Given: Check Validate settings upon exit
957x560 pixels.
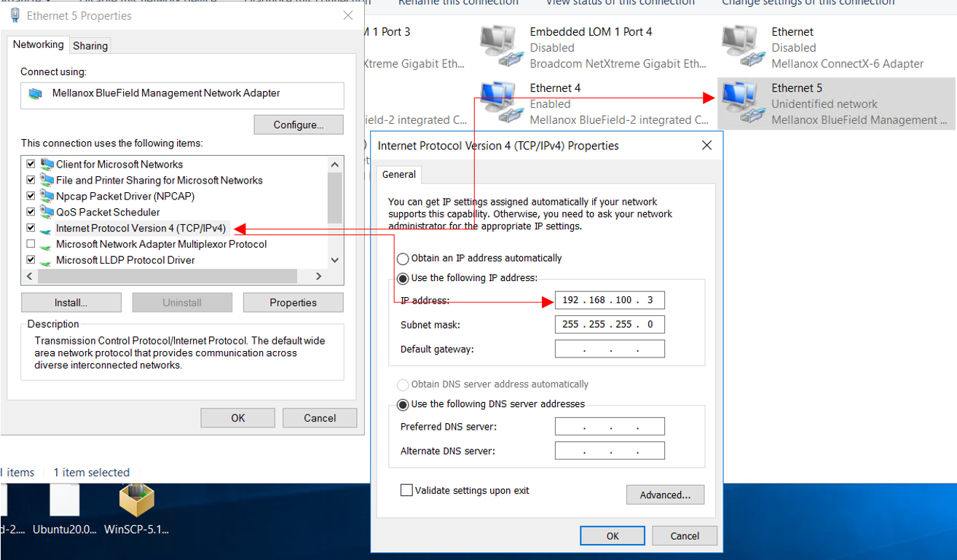Looking at the screenshot, I should (x=406, y=490).
